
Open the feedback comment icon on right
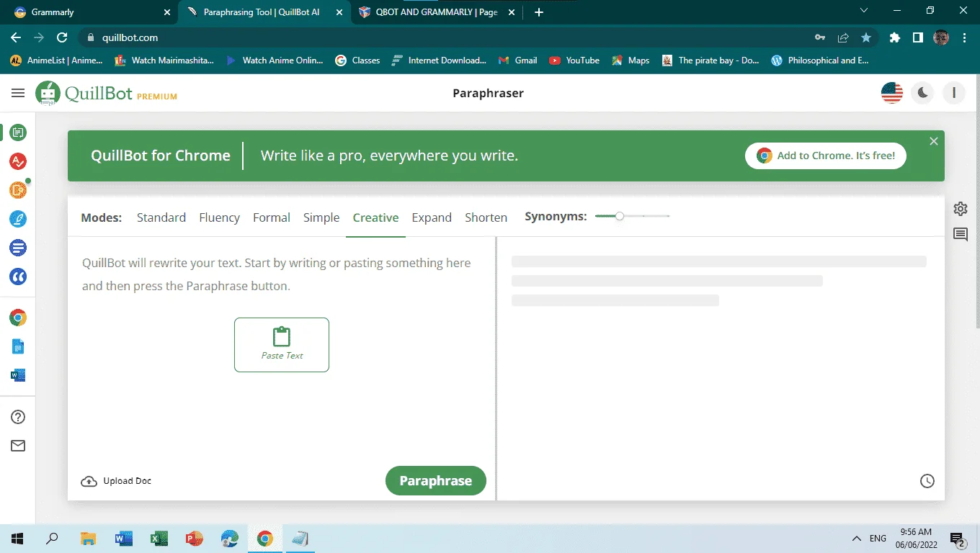[961, 235]
